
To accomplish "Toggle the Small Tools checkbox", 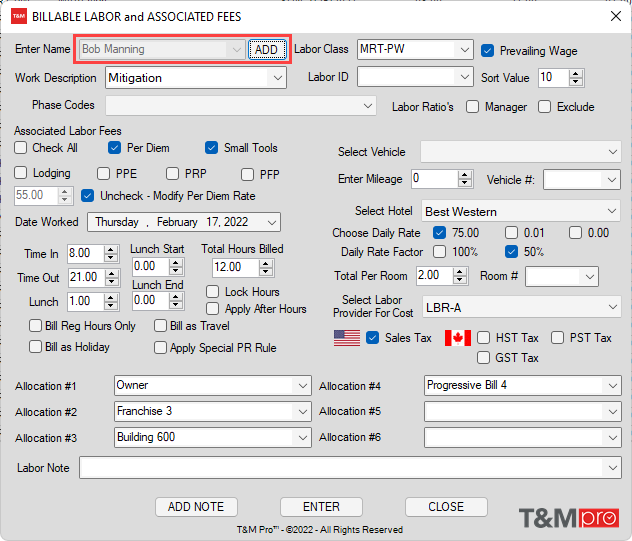I will coord(211,148).
